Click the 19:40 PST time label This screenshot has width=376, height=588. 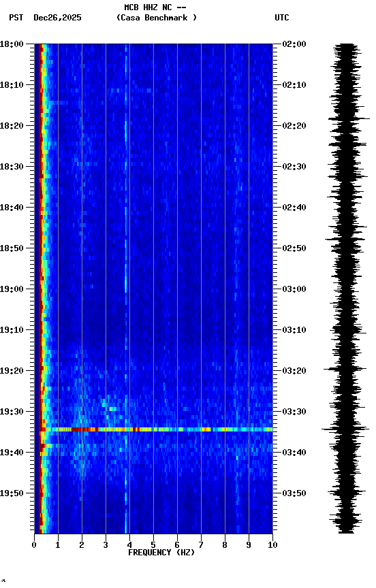click(12, 453)
